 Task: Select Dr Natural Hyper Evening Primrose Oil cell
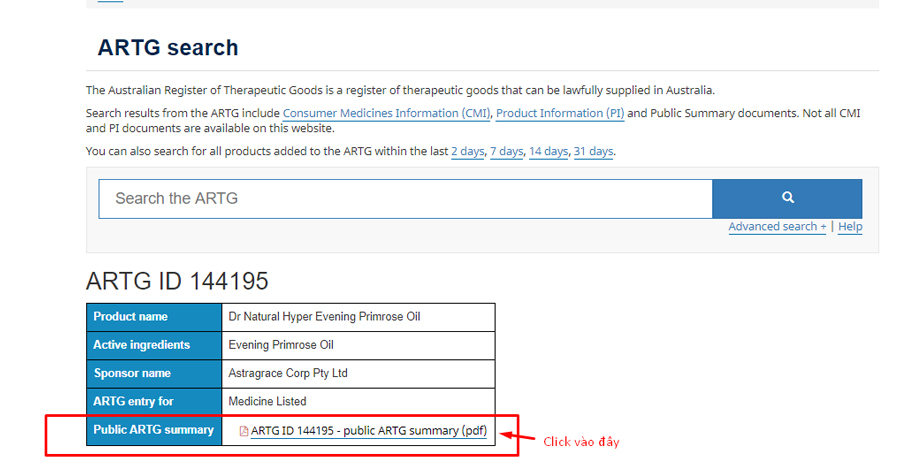358,317
